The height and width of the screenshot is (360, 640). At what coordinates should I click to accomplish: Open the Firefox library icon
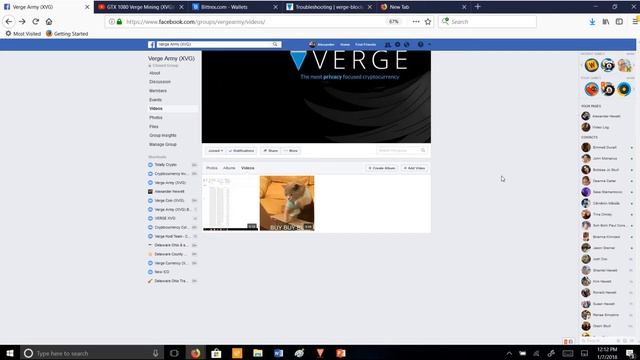coord(606,22)
